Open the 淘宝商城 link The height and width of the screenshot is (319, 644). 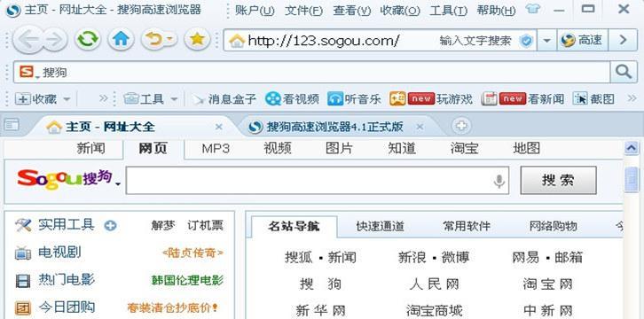click(434, 310)
